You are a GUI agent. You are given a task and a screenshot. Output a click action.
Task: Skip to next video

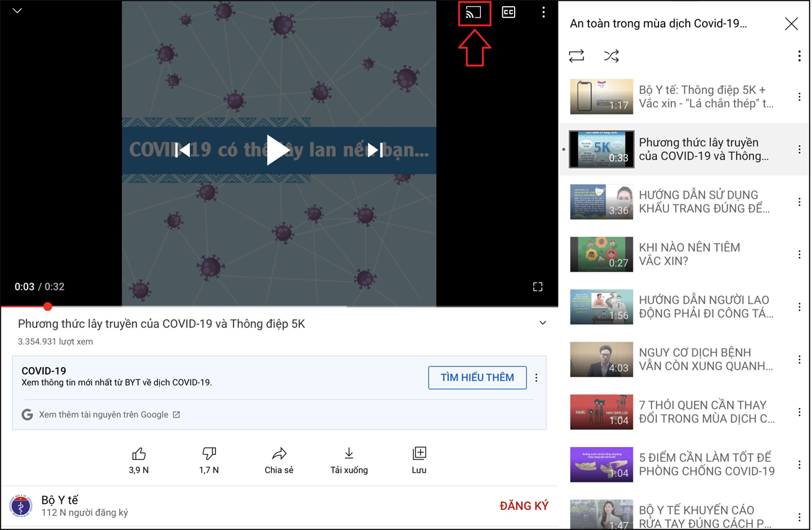[x=375, y=150]
